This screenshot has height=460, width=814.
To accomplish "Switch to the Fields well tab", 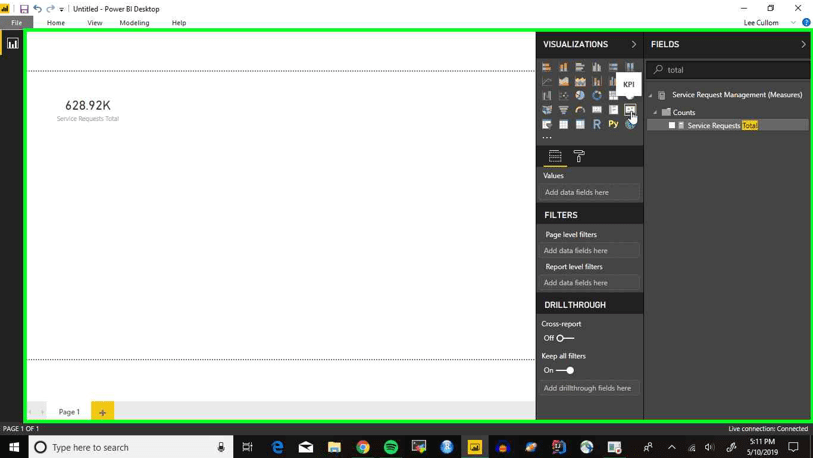I will (555, 156).
